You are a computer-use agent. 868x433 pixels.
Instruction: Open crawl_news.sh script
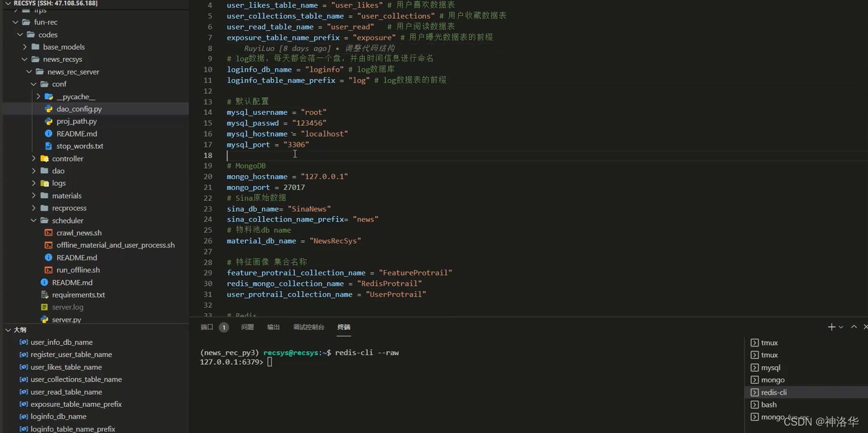[x=79, y=233]
